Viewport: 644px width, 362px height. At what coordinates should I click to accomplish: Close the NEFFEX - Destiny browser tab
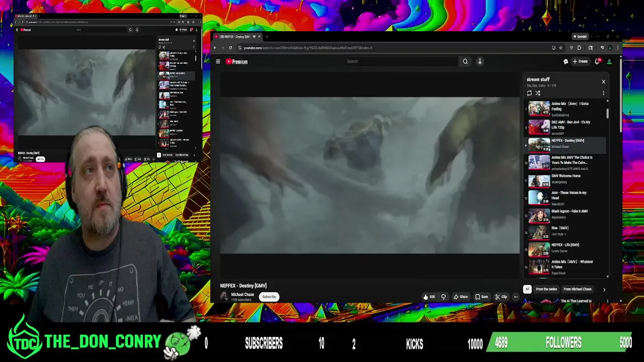pyautogui.click(x=259, y=37)
